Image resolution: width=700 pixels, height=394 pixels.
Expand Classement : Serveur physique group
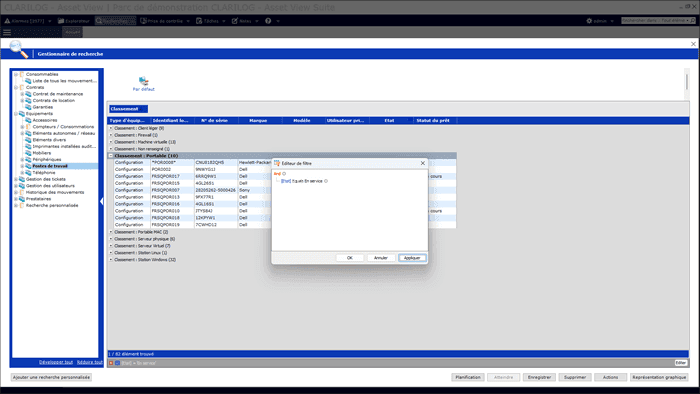111,239
